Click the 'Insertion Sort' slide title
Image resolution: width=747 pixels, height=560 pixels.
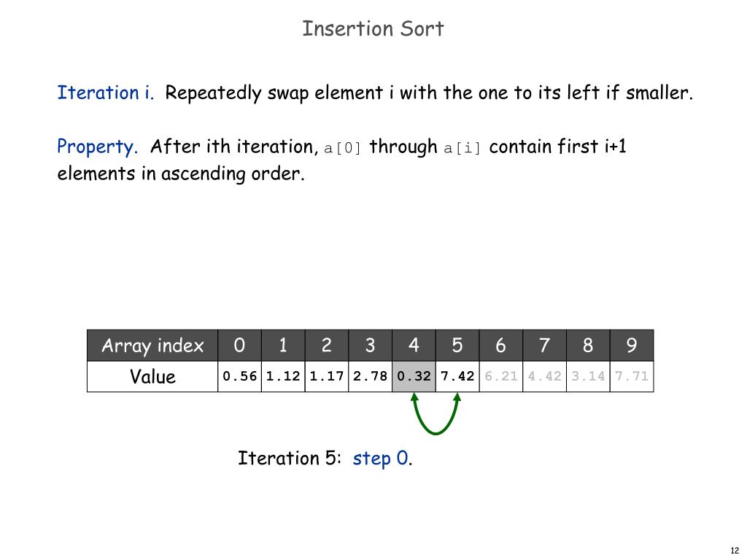pyautogui.click(x=373, y=28)
